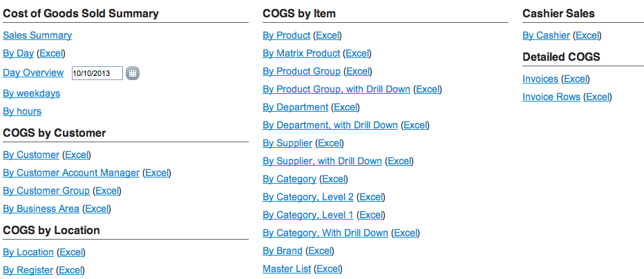Open the Day Overview link
This screenshot has height=279, width=644.
[33, 73]
